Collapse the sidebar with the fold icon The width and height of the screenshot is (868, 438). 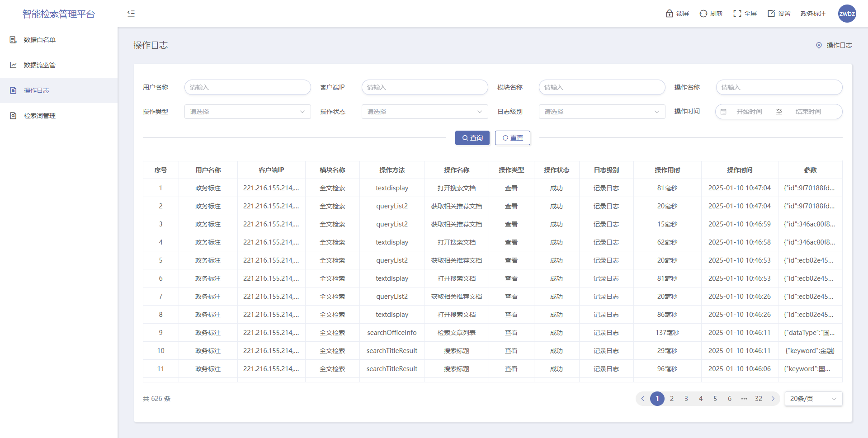(x=131, y=14)
